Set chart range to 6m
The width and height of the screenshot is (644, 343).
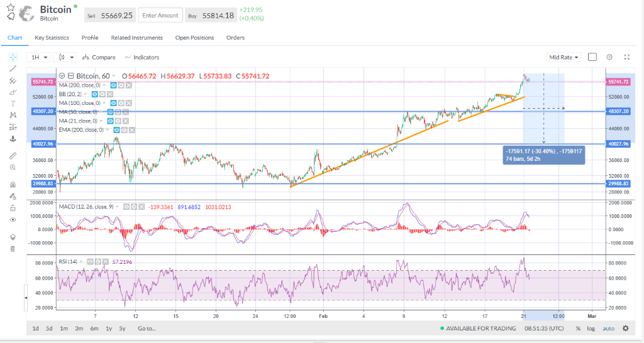[x=94, y=328]
